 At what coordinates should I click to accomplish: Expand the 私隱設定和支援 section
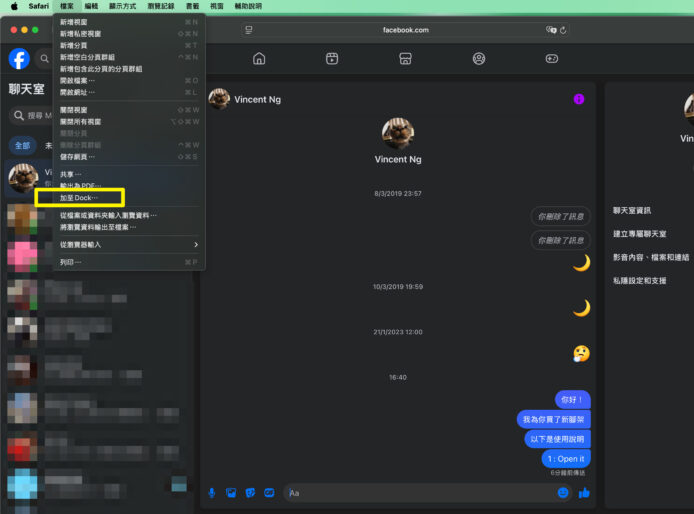(x=638, y=281)
